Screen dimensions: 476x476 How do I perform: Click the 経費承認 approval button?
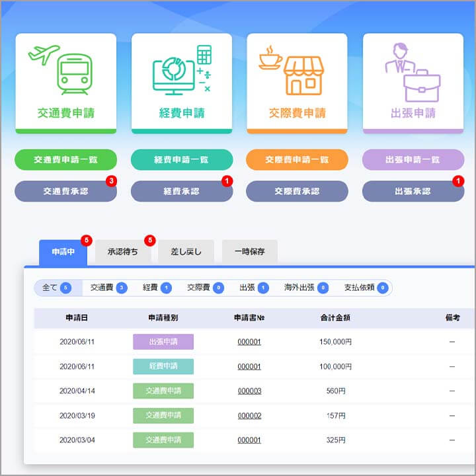[x=182, y=191]
